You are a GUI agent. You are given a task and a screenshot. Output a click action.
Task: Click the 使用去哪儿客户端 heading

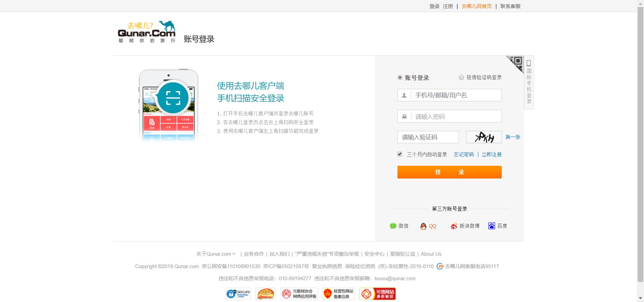pos(251,86)
